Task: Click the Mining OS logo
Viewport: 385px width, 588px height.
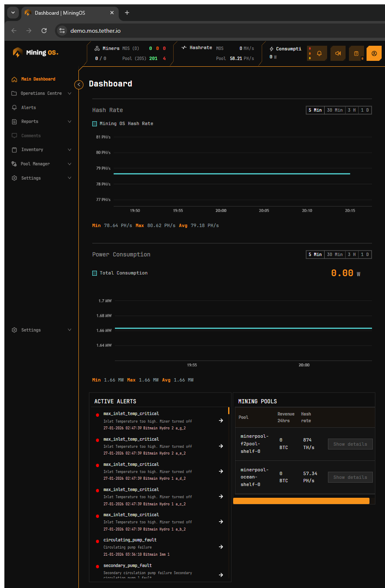Action: pyautogui.click(x=36, y=52)
